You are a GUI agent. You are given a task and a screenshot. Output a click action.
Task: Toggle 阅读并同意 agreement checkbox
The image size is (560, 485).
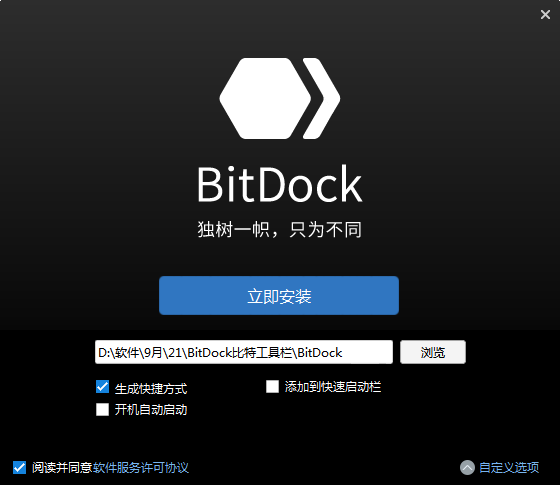tap(20, 468)
